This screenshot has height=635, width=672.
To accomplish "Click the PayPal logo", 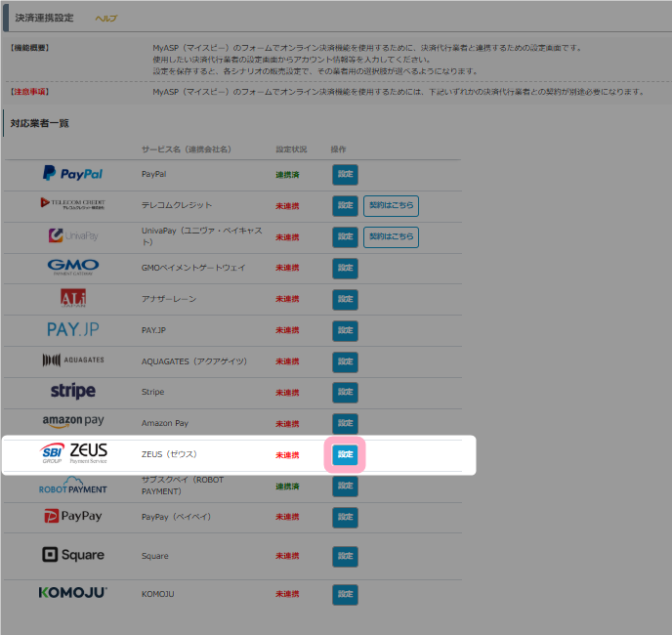I will point(72,174).
